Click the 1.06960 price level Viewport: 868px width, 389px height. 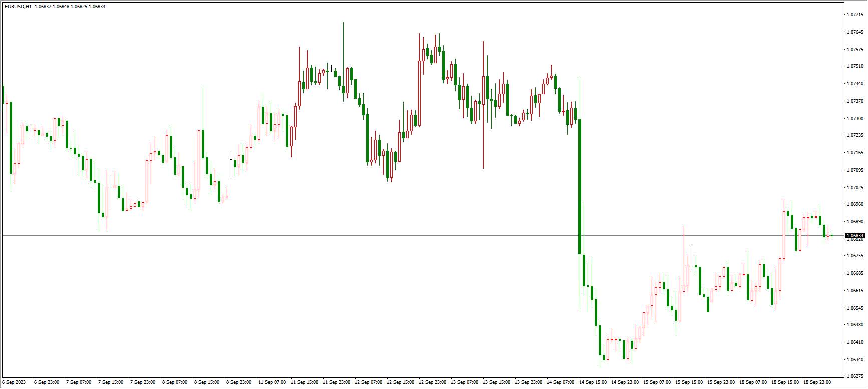point(854,204)
